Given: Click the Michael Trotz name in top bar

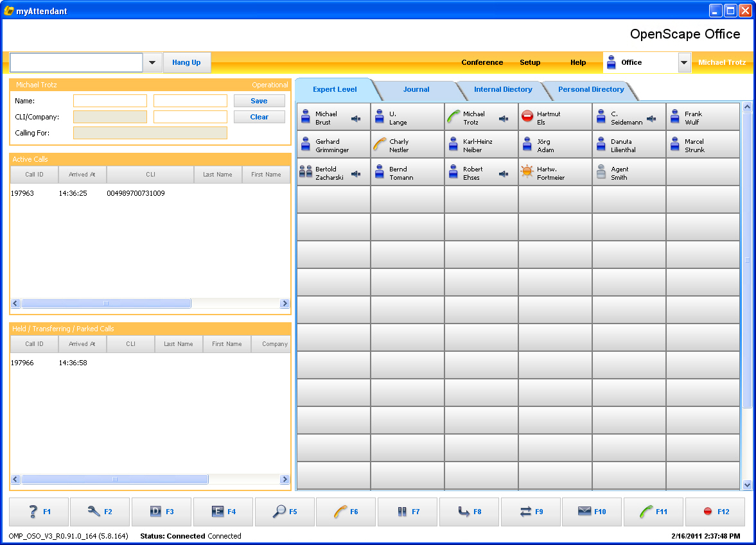Looking at the screenshot, I should (722, 63).
